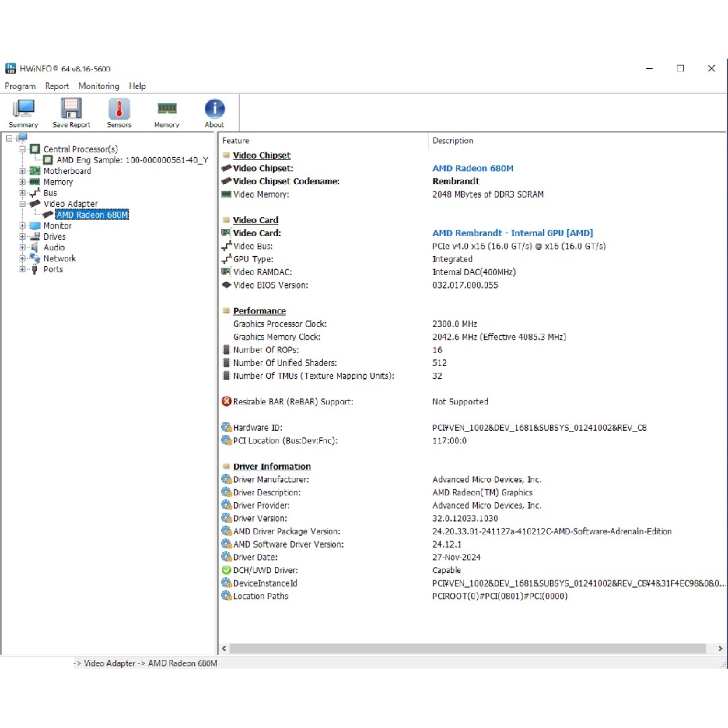Click the Number Of Unified Shaders label
This screenshot has width=728, height=728.
284,363
